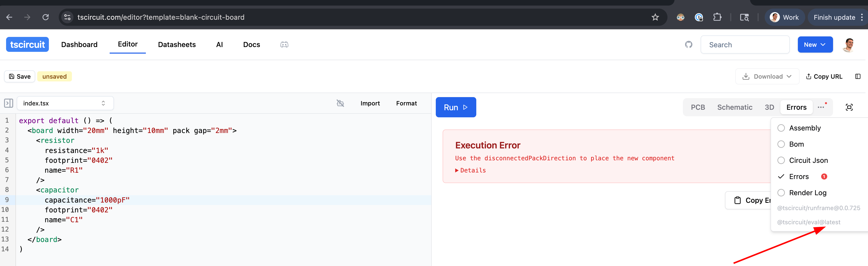Click the resistor tag in code
Viewport: 868px width, 266px height.
tap(57, 141)
